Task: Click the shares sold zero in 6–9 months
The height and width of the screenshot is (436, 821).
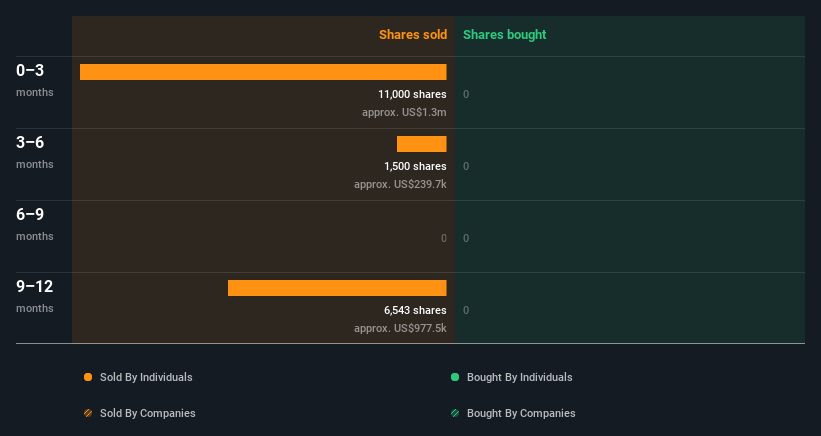Action: click(x=444, y=238)
